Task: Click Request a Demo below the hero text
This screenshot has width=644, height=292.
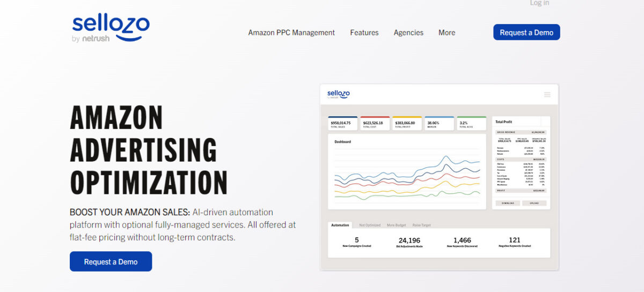Action: pyautogui.click(x=111, y=261)
